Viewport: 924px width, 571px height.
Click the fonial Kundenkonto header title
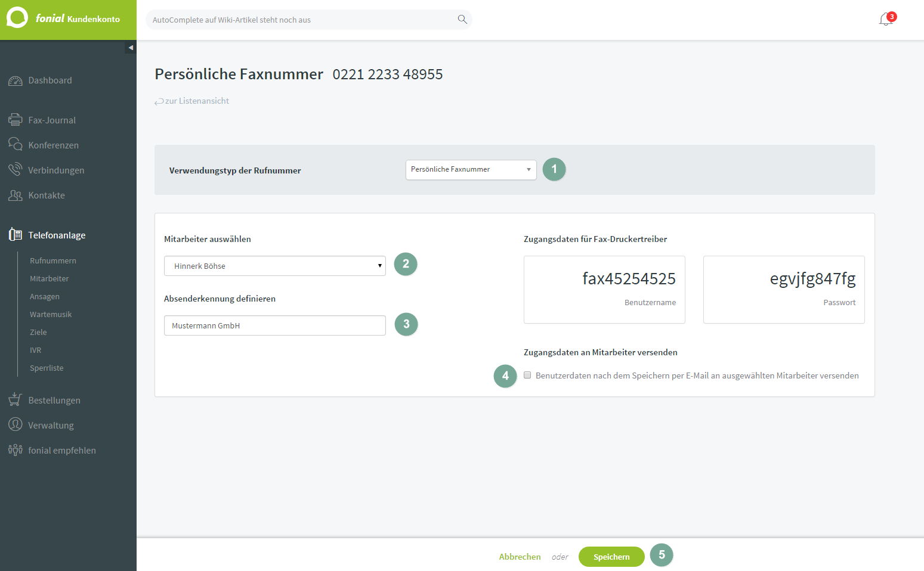tap(78, 18)
